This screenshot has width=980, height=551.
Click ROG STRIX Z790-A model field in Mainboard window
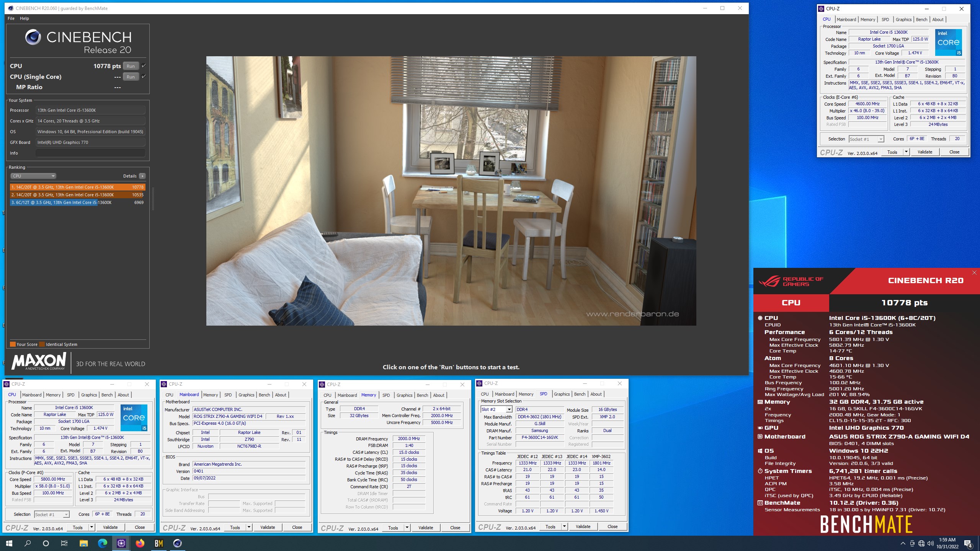[x=228, y=416]
